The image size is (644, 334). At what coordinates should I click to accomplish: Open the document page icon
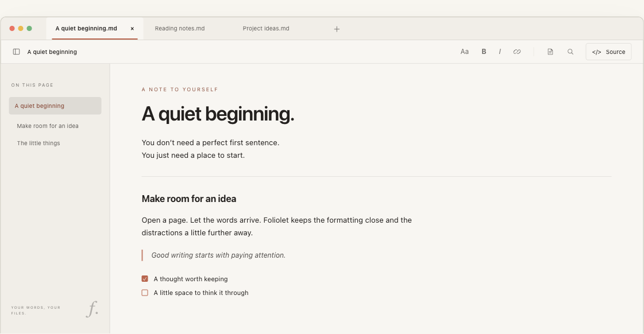point(550,52)
